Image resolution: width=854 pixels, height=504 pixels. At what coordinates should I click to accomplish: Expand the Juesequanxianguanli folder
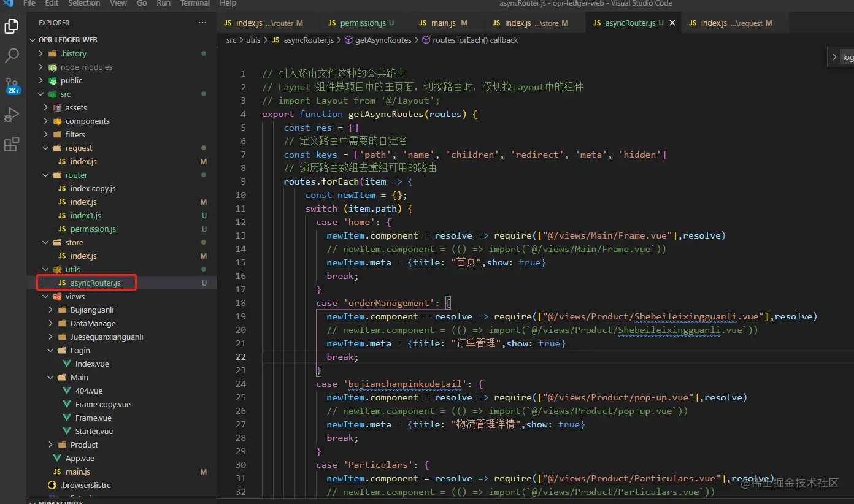pos(51,337)
